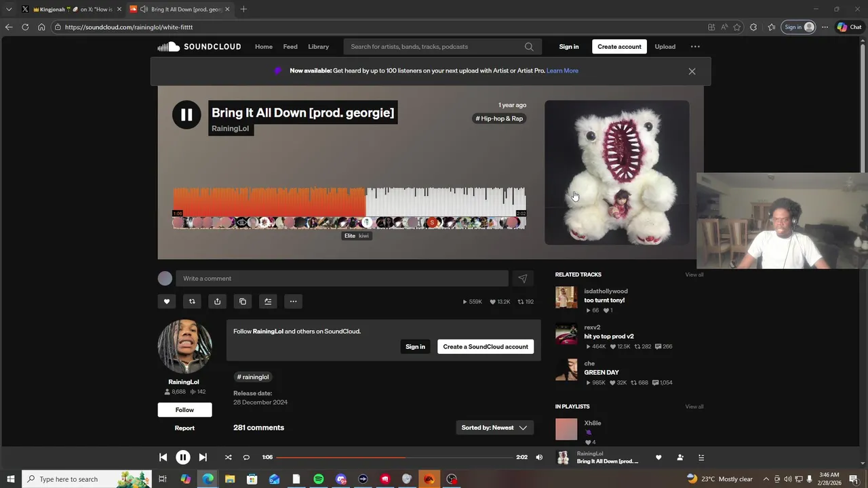Open Edge Settings and more menu
This screenshot has width=868, height=488.
pos(825,27)
